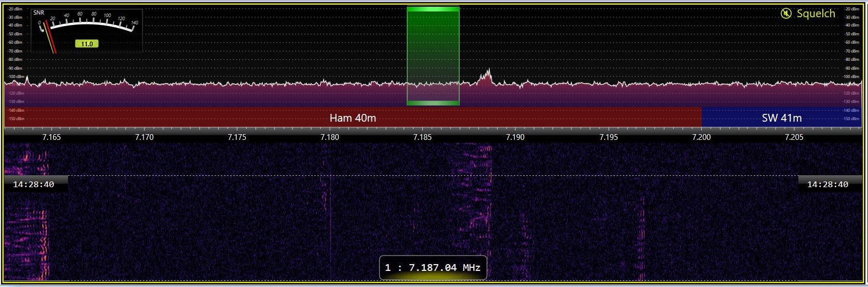Toggle the Squelch mute speaker icon
The image size is (868, 287).
tap(786, 14)
